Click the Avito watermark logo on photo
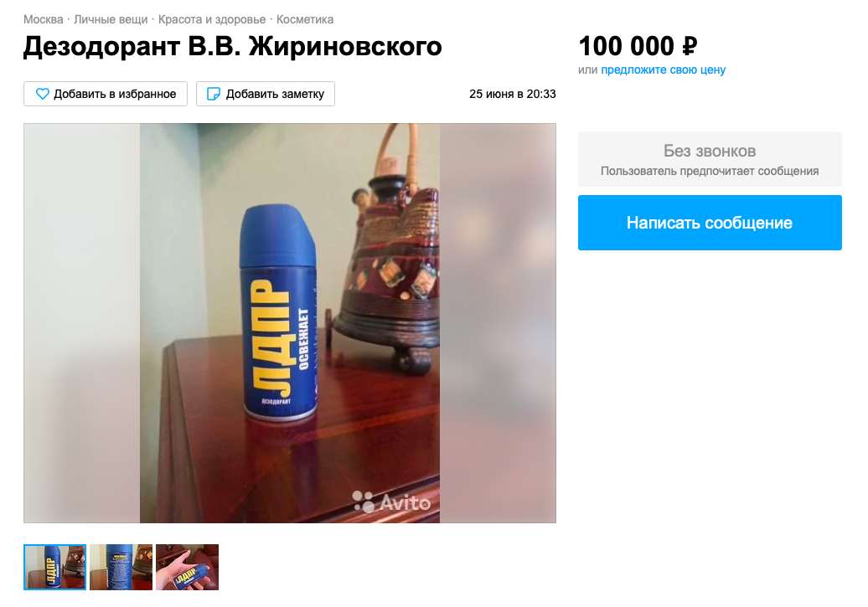Screen dimensions: 868x607 click(x=392, y=502)
